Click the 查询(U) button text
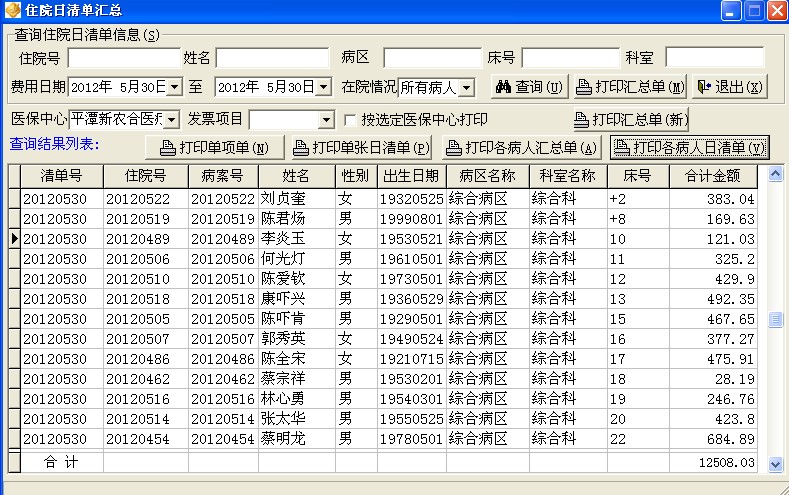The width and height of the screenshot is (789, 495). 538,88
